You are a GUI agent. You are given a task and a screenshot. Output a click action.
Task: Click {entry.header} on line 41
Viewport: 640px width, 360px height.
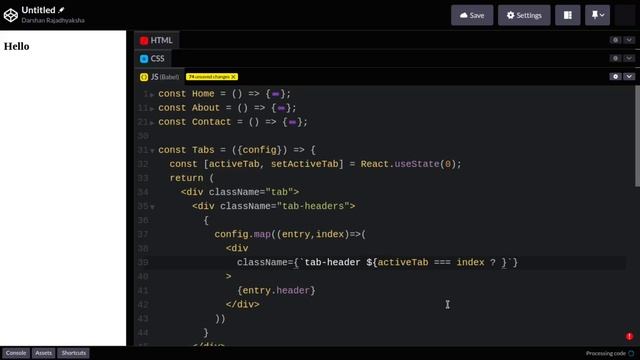(x=276, y=291)
